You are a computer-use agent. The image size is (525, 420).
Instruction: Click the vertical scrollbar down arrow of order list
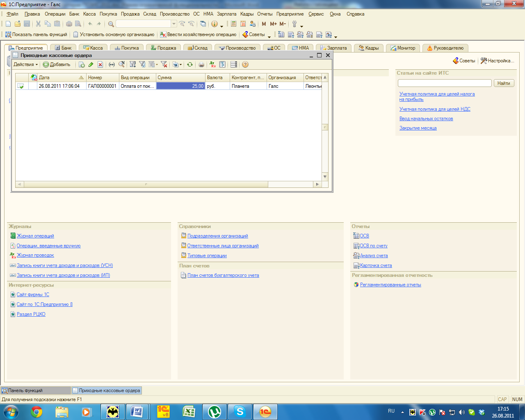[325, 177]
